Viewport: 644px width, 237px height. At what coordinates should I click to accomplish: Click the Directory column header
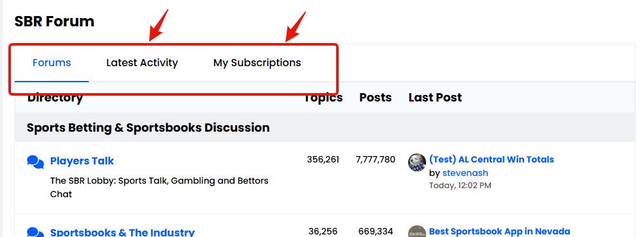55,98
